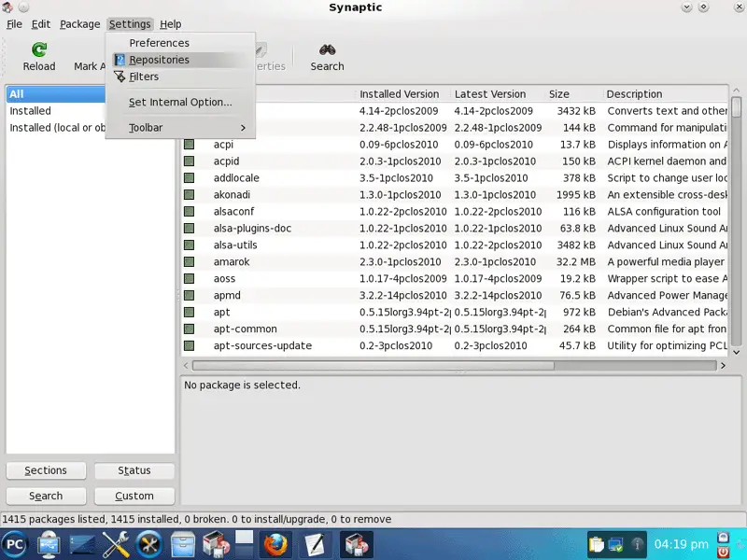Click the info tray icon
The width and height of the screenshot is (747, 560).
pyautogui.click(x=637, y=544)
